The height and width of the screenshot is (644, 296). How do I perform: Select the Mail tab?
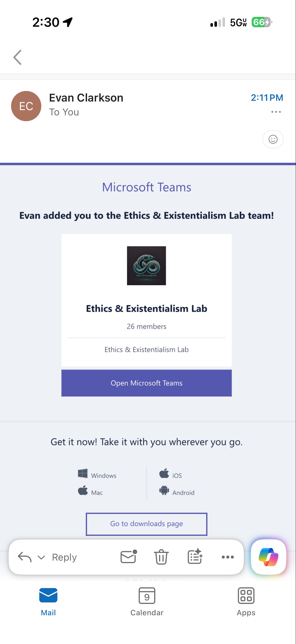click(48, 602)
